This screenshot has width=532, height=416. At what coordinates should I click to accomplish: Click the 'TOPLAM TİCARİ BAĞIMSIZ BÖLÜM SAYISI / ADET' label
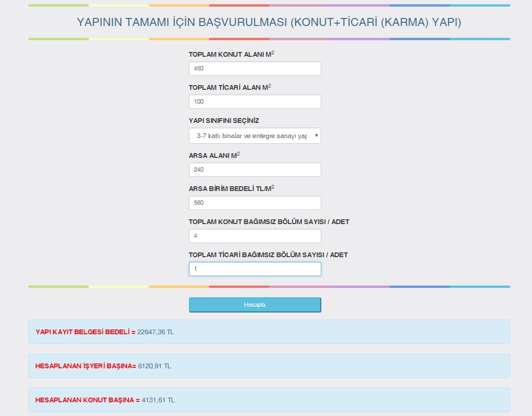pyautogui.click(x=268, y=255)
